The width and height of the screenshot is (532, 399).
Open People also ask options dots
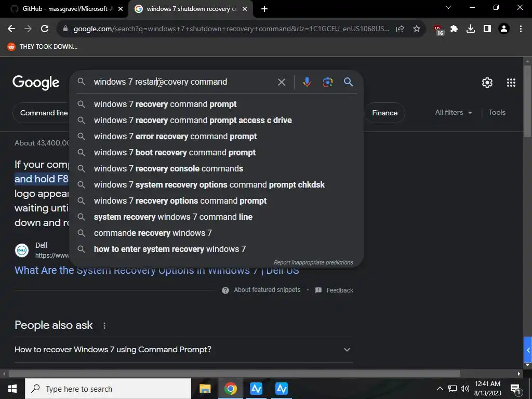click(x=104, y=326)
